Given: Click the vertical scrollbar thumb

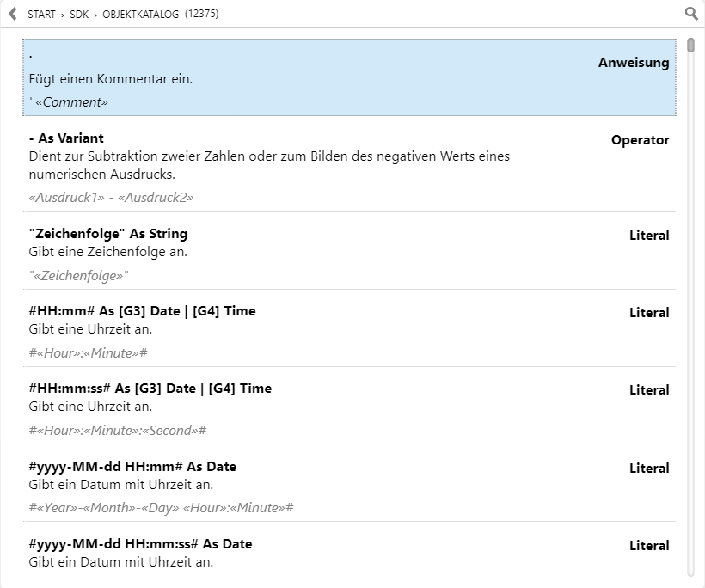Looking at the screenshot, I should pos(691,46).
